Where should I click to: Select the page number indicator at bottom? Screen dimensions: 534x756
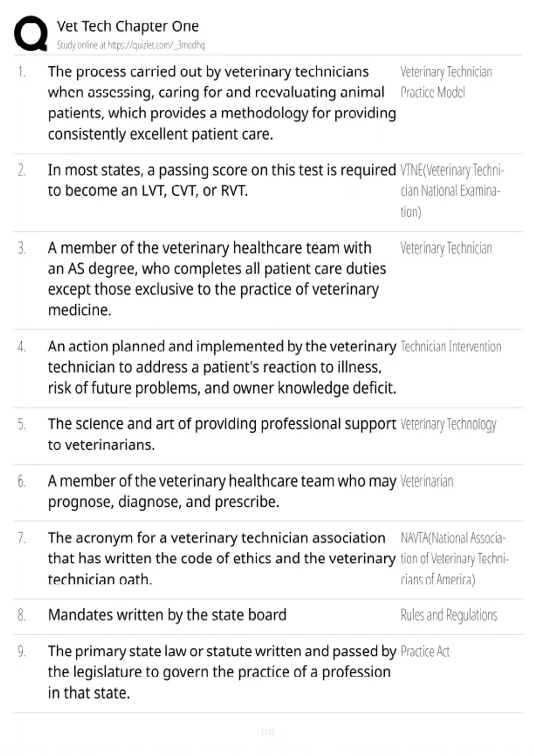tap(267, 732)
